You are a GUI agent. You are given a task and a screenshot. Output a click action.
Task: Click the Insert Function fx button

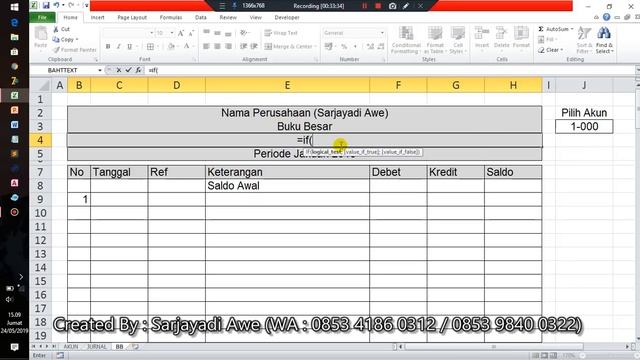click(x=138, y=70)
